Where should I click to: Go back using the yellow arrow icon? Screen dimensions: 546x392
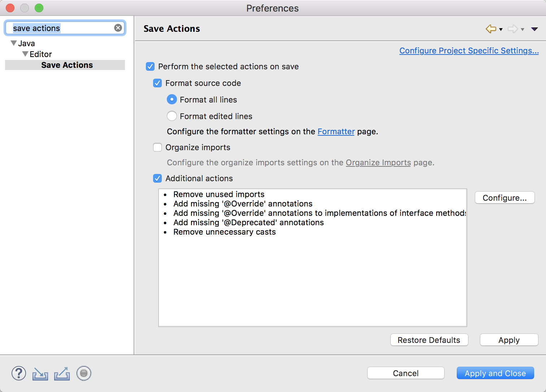(491, 29)
